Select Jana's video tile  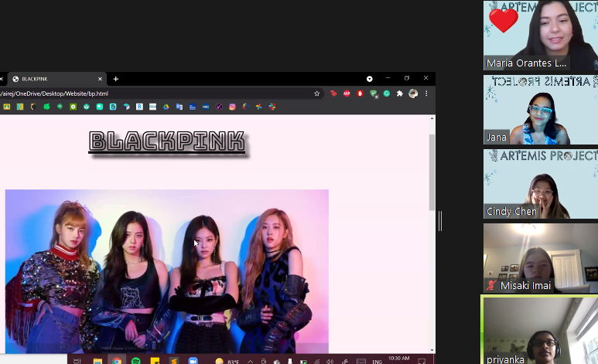[541, 110]
